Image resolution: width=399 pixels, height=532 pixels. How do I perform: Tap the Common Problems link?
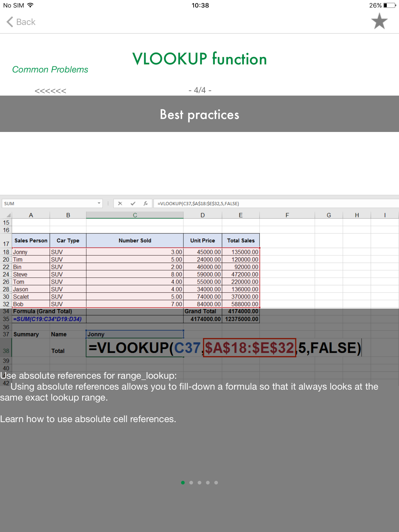[50, 70]
